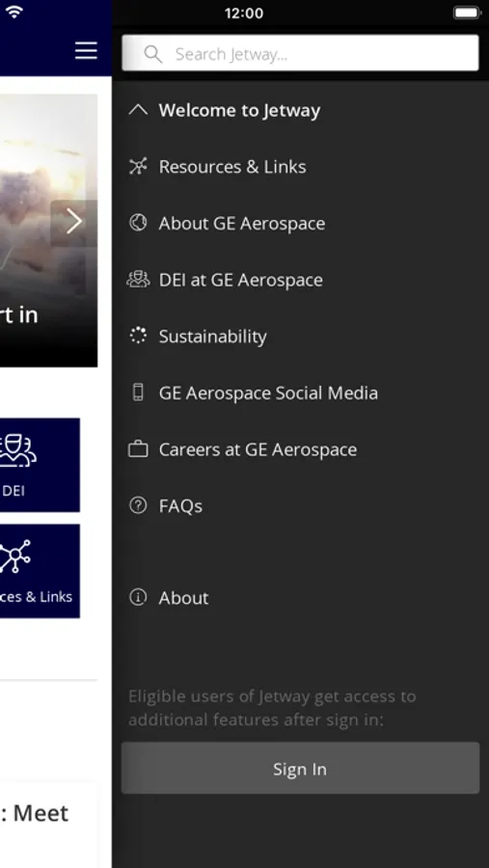The height and width of the screenshot is (868, 489).
Task: Open the DEI tile on the home screen
Action: [x=40, y=465]
